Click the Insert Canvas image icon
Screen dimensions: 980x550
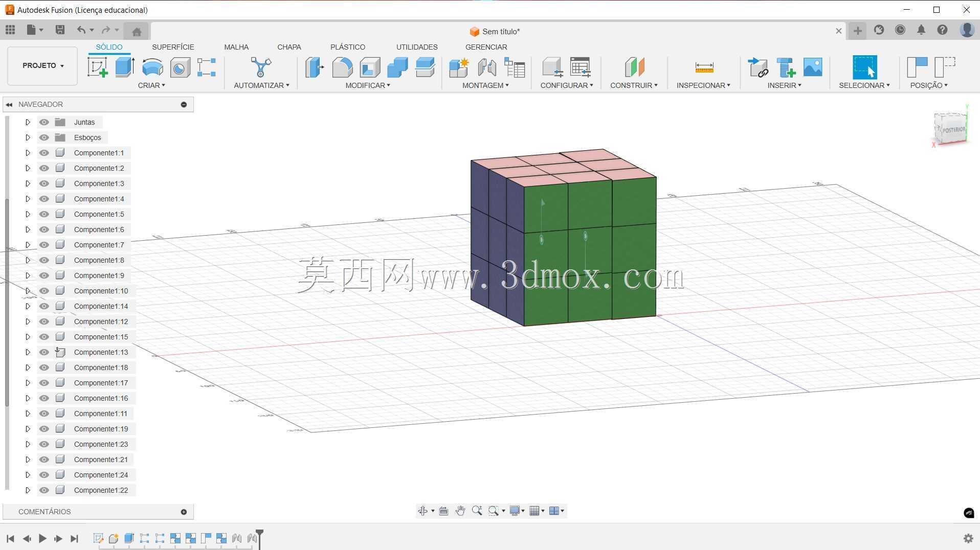point(813,67)
